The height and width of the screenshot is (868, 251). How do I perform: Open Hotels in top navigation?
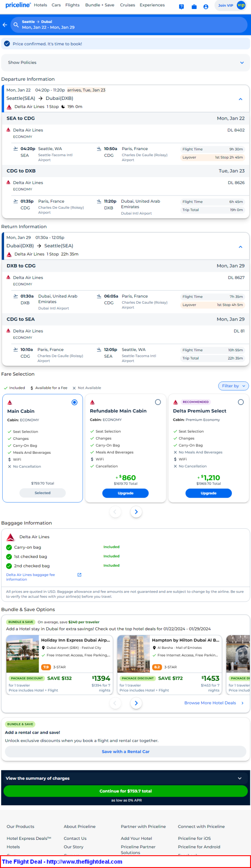click(40, 5)
